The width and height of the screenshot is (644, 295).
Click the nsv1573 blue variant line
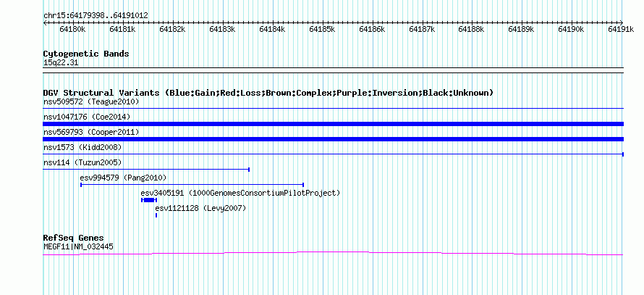[333, 154]
